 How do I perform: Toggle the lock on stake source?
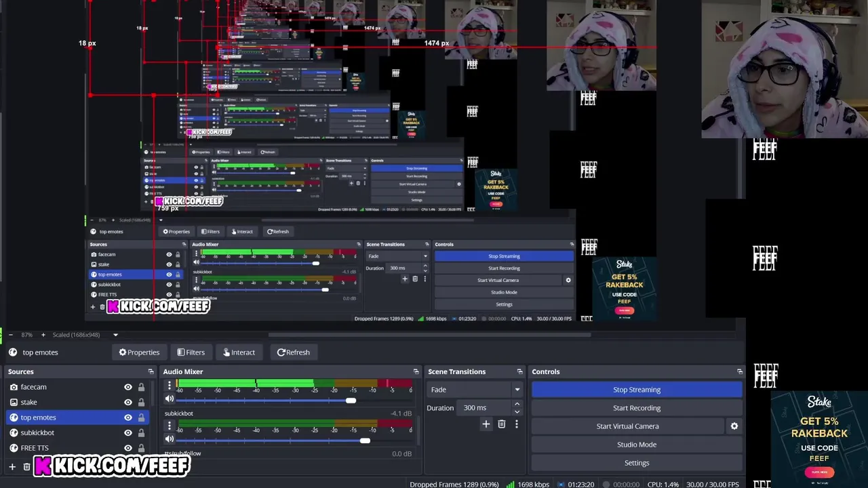(x=141, y=402)
